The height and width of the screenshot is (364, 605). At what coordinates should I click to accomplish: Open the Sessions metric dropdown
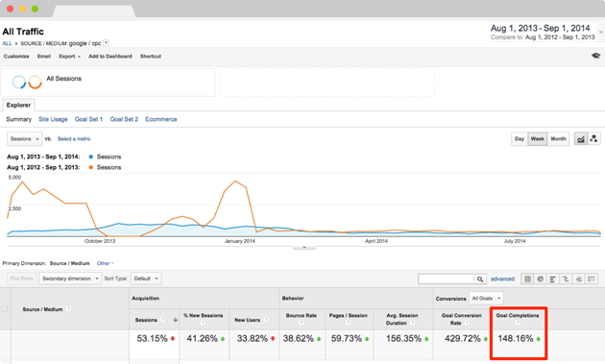pos(24,139)
